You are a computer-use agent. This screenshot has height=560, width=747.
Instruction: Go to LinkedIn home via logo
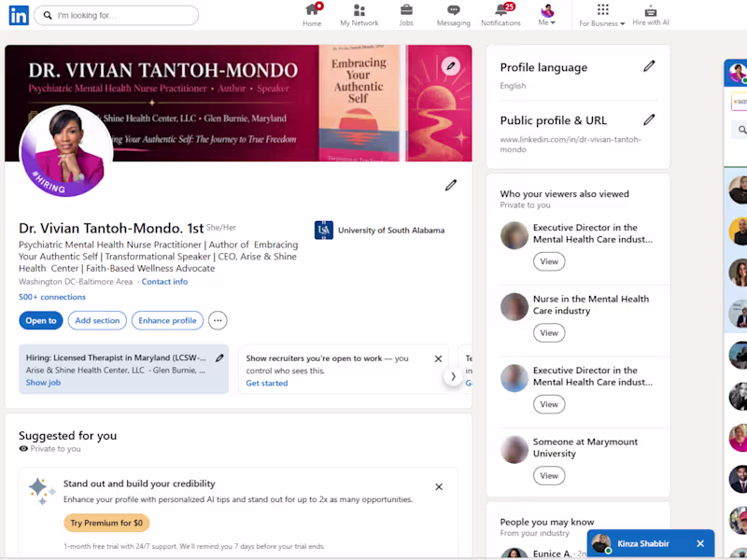tap(19, 16)
